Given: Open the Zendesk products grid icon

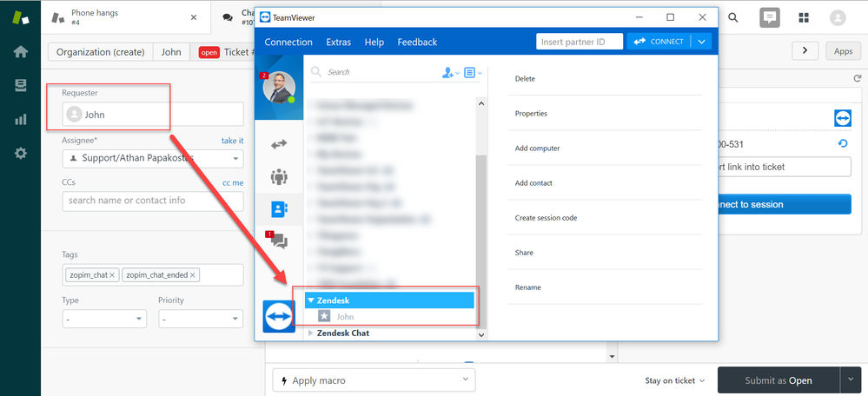Looking at the screenshot, I should click(804, 17).
